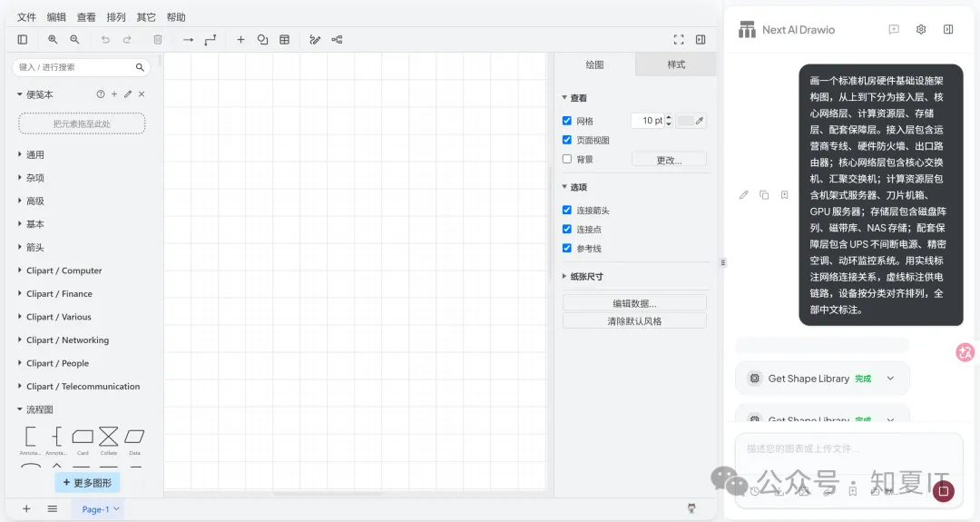The width and height of the screenshot is (980, 522).
Task: Toggle the shapes sidebar panel icon
Action: click(23, 39)
